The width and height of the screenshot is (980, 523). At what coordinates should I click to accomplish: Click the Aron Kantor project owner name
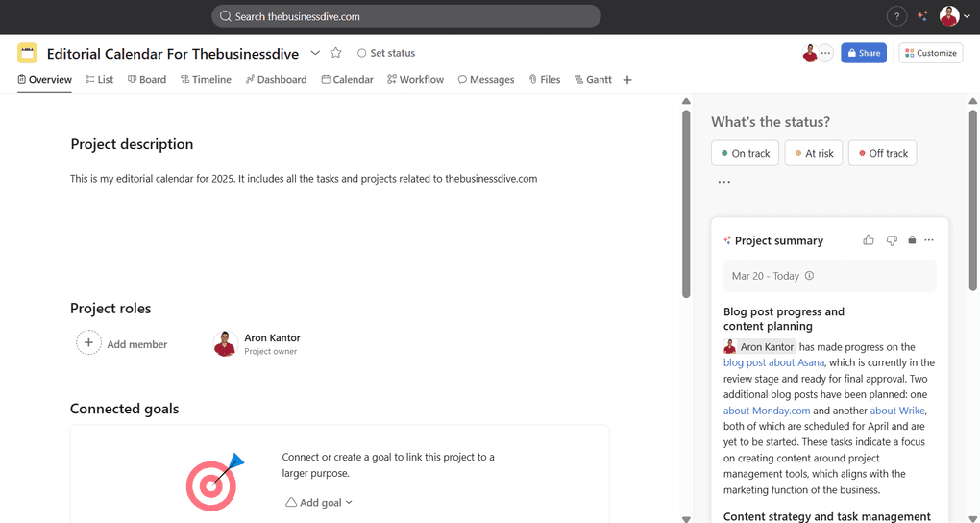272,337
